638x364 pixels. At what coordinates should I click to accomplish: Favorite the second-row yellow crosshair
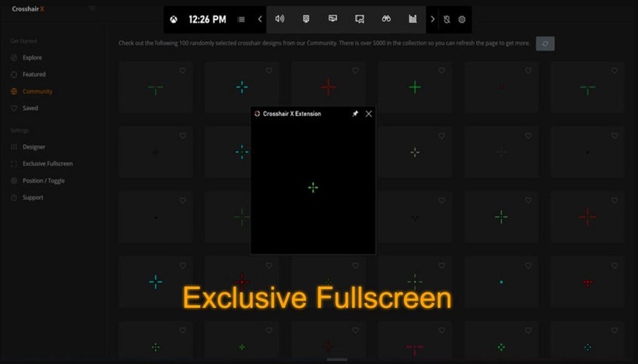point(442,136)
